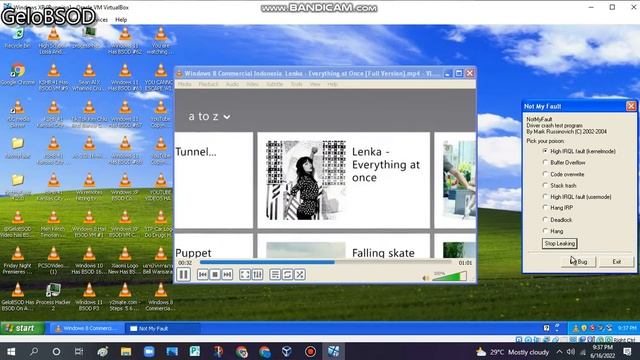Click Lenka - Everything at once thumbnail
640x360 pixels.
pos(306,180)
